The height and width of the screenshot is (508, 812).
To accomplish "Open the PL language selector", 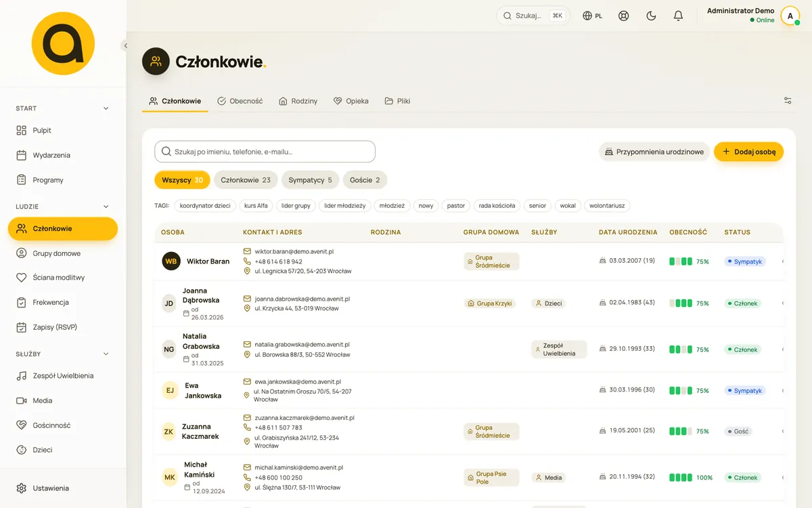I will pos(593,16).
